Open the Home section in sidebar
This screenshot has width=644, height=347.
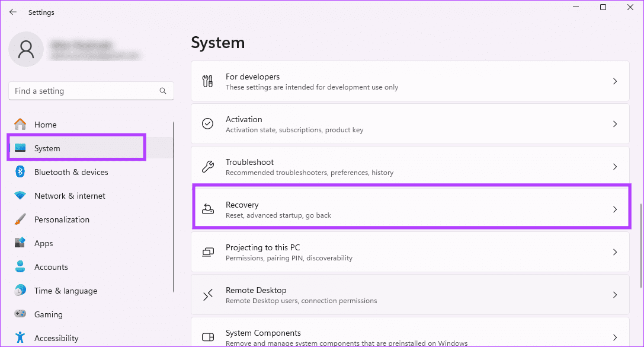point(45,125)
